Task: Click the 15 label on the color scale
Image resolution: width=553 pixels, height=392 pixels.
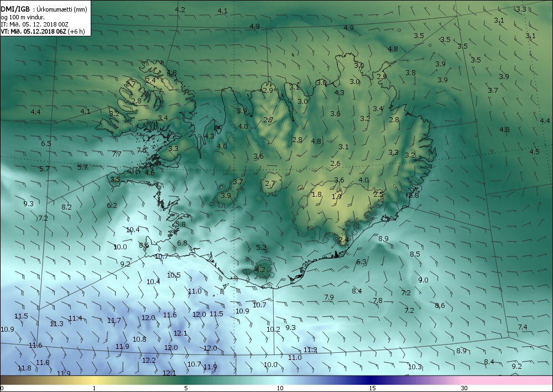Action: (x=372, y=388)
